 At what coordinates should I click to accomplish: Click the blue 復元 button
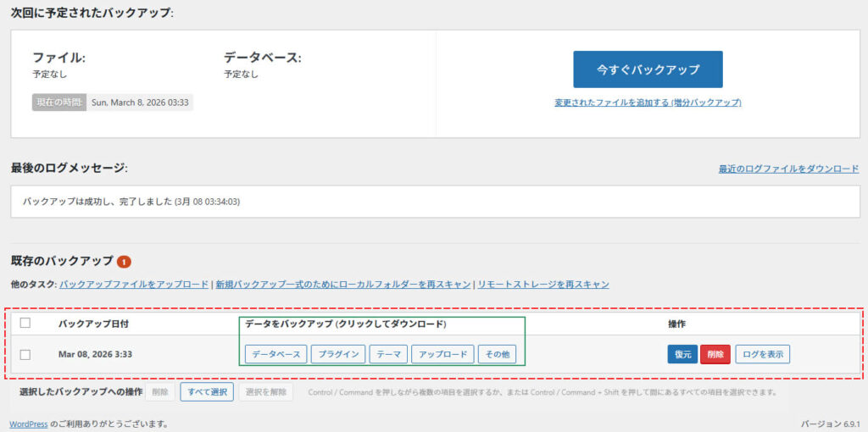[682, 355]
